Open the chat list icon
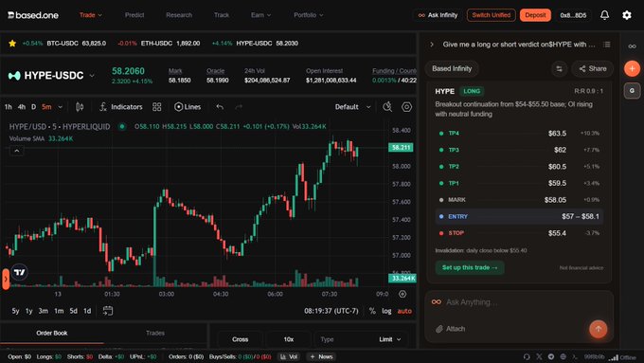 [x=607, y=45]
